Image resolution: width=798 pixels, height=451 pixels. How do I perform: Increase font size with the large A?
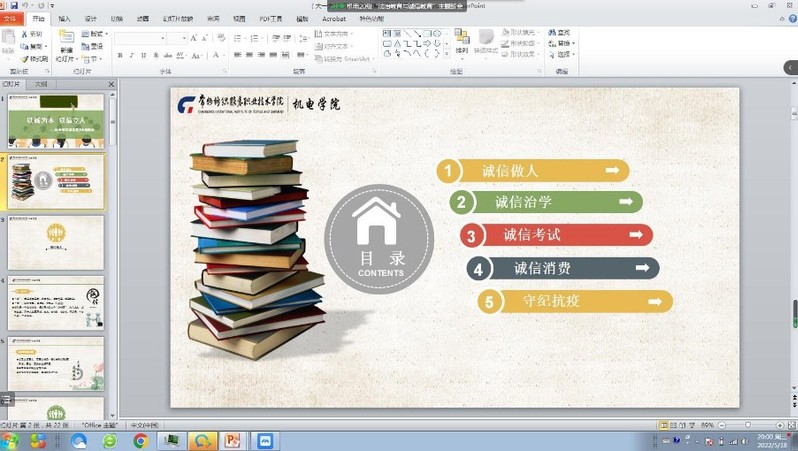pos(193,38)
